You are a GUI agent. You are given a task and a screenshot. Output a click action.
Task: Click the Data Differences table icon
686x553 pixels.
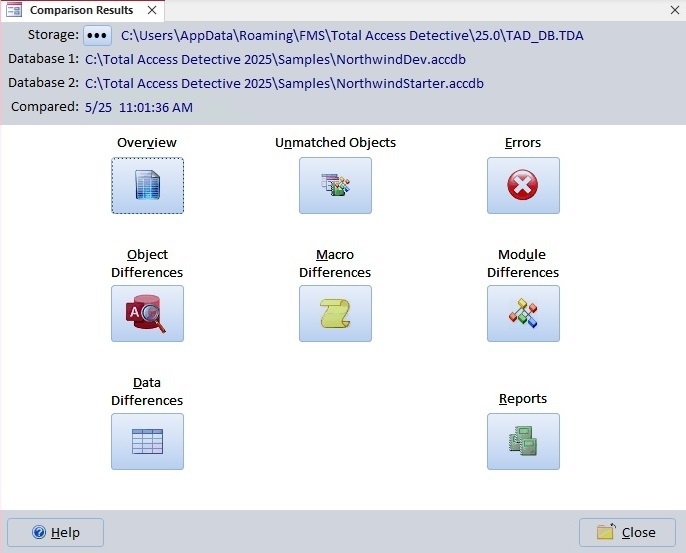[x=147, y=441]
